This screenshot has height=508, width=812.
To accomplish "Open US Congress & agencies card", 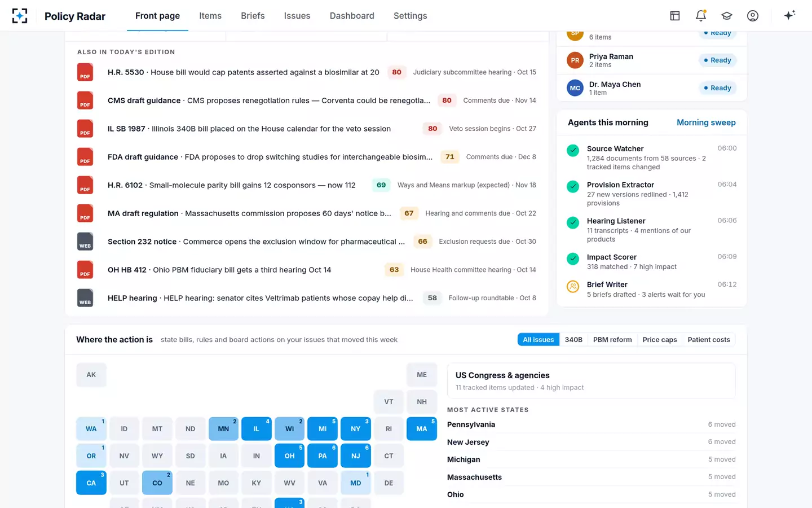I will click(x=591, y=380).
